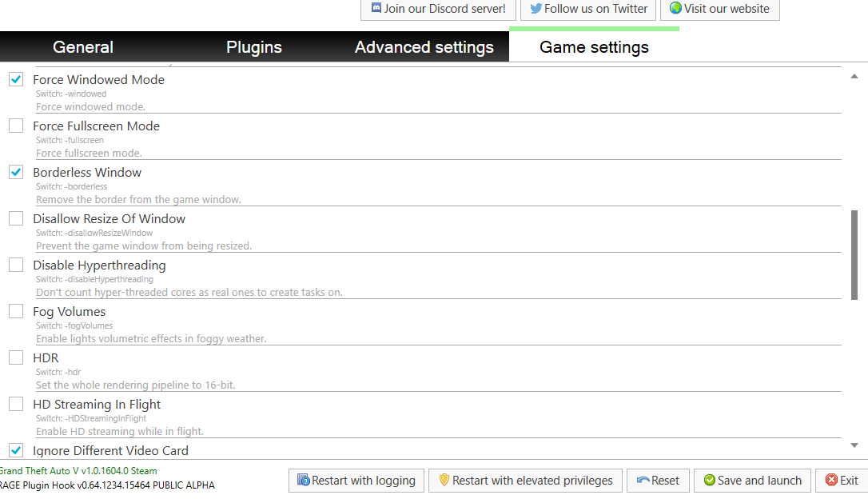Click the red Exit icon

point(831,481)
